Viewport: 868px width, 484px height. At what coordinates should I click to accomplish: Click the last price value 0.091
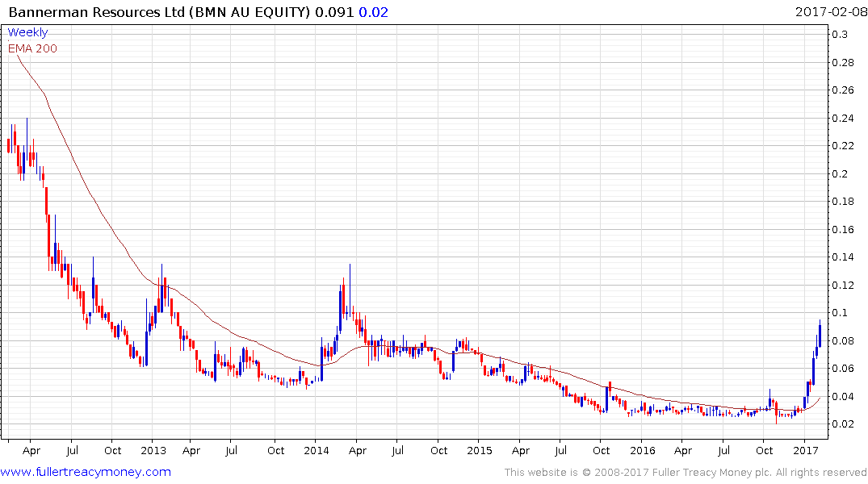tap(334, 12)
